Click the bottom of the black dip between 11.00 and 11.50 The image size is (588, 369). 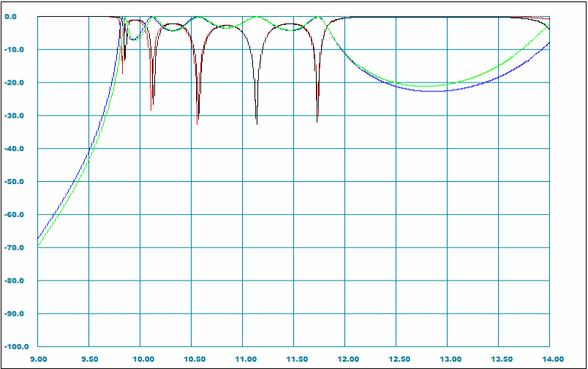pyautogui.click(x=256, y=123)
